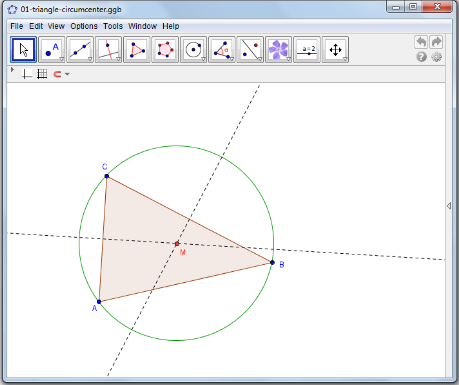Open the settings gear icon
Viewport: 459px width, 385px height.
click(437, 57)
